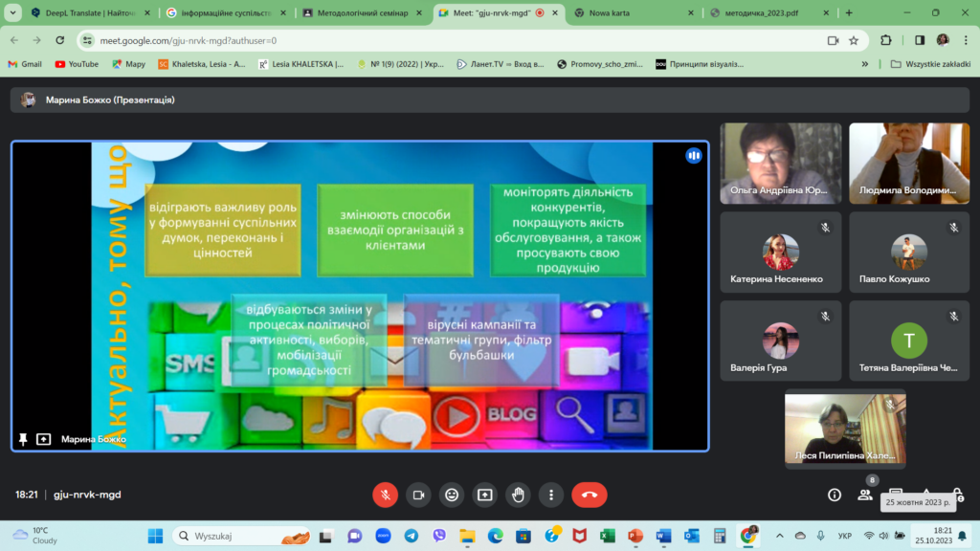Open the tab search dropdown arrow
The image size is (980, 551).
tap(12, 13)
